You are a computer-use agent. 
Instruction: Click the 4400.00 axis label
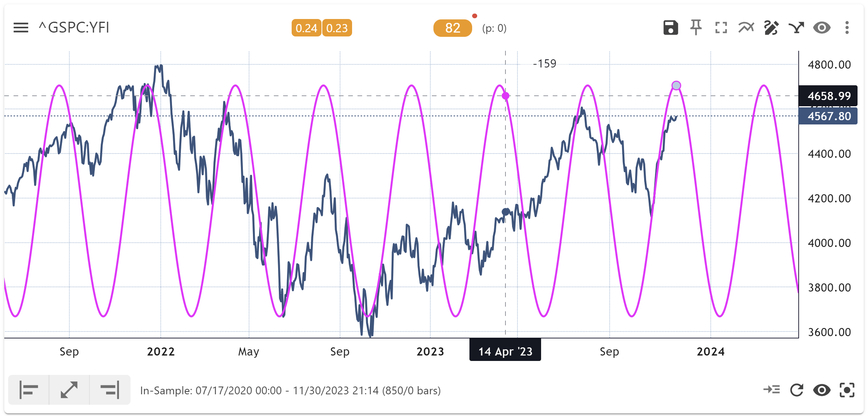pos(829,154)
